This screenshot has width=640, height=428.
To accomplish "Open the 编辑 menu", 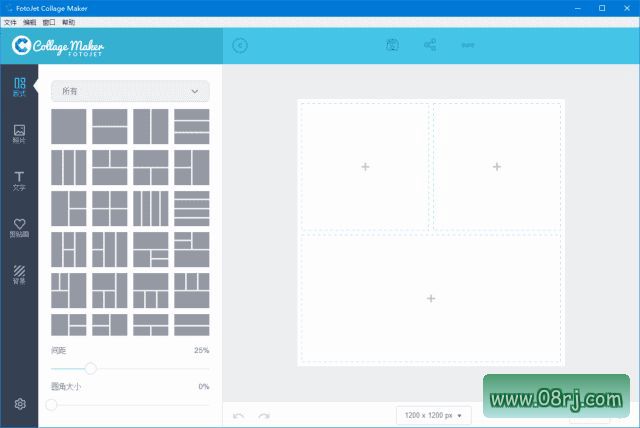I will click(x=30, y=21).
